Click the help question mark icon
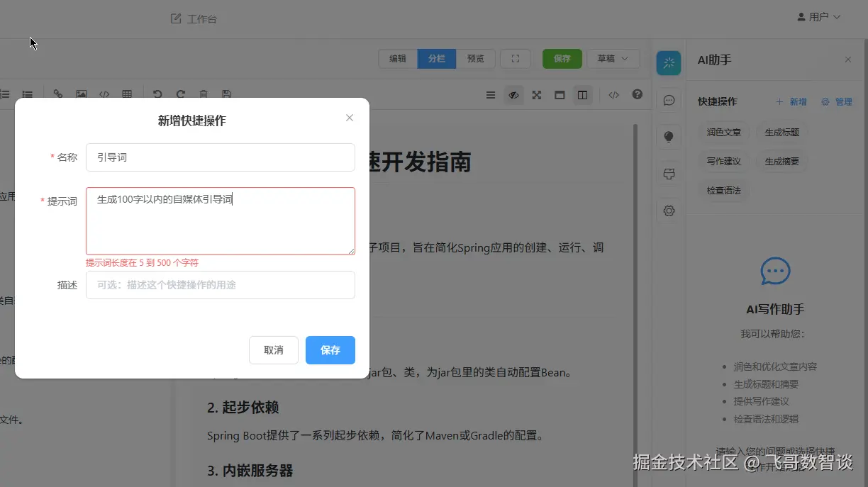 coord(638,94)
